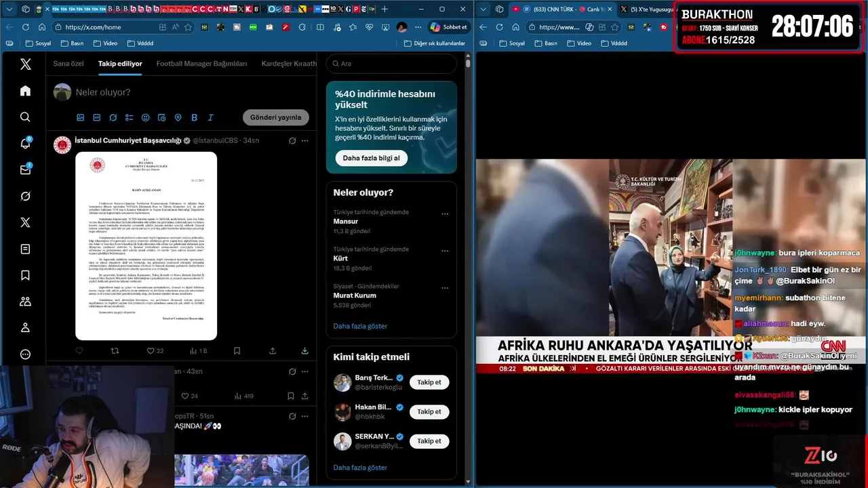Schedule the post from composer
The image size is (868, 488).
[x=161, y=117]
